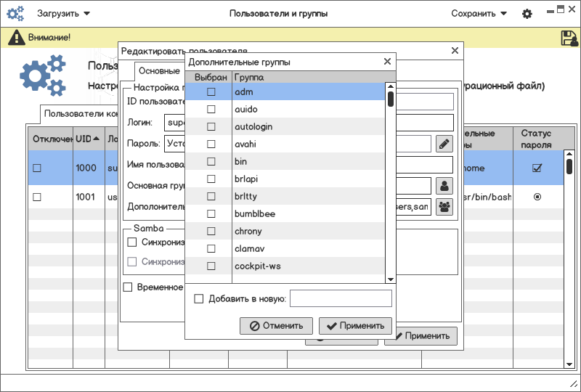Viewport: 581px width, 392px height.
Task: Click the pencil edit password icon
Action: [x=444, y=144]
